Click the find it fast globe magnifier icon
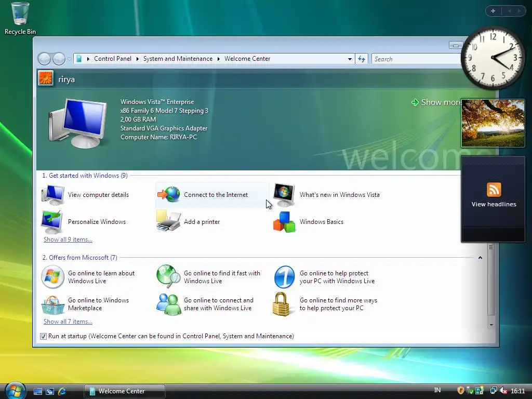 tap(169, 276)
